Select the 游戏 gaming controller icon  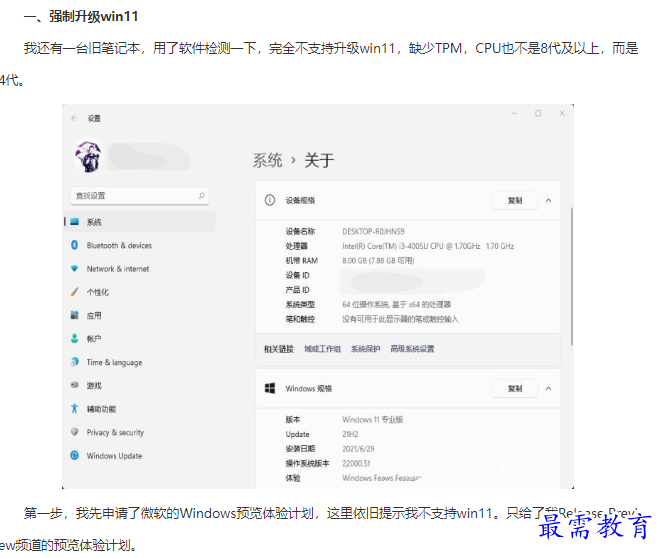(x=75, y=385)
